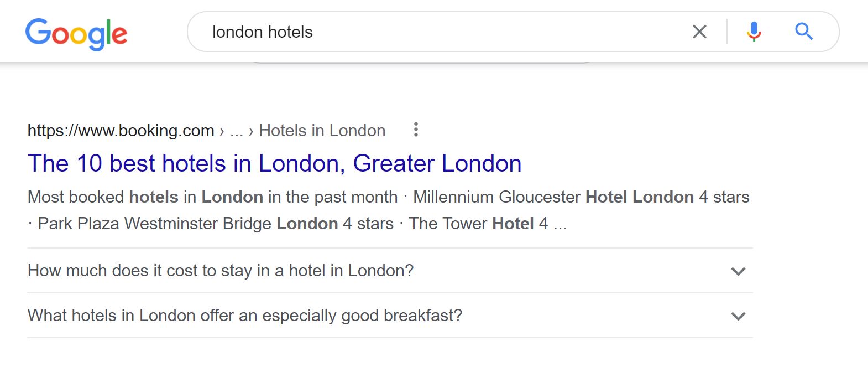This screenshot has height=367, width=868.
Task: Select the microphone to start voice input
Action: (753, 32)
